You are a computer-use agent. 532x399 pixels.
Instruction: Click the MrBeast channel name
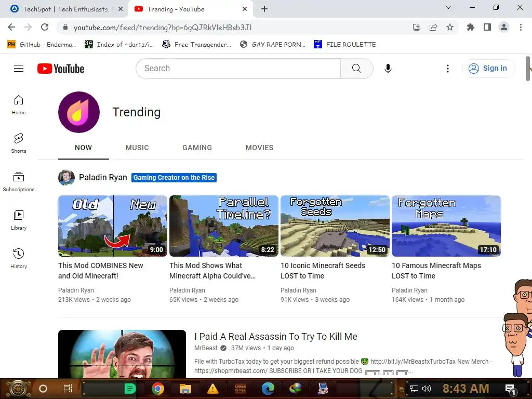tap(206, 348)
